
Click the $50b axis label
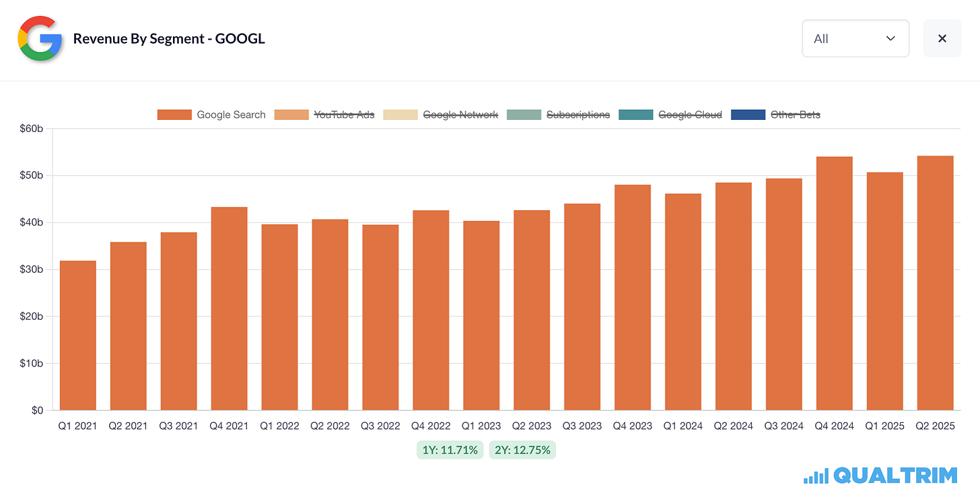pos(31,176)
